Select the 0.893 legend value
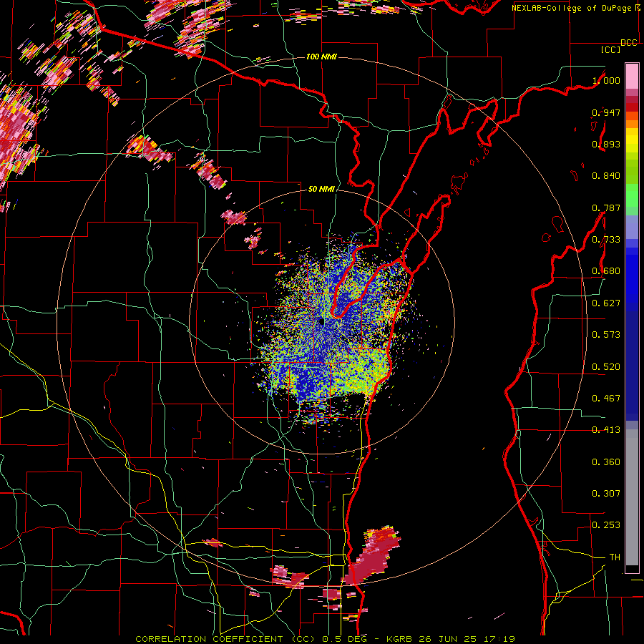The image size is (644, 644). point(606,144)
